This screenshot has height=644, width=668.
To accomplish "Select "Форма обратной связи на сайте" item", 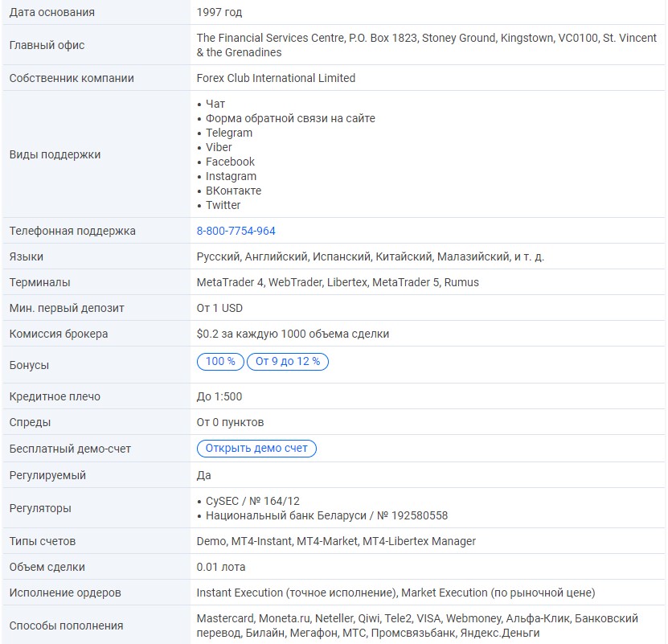I will 290,118.
